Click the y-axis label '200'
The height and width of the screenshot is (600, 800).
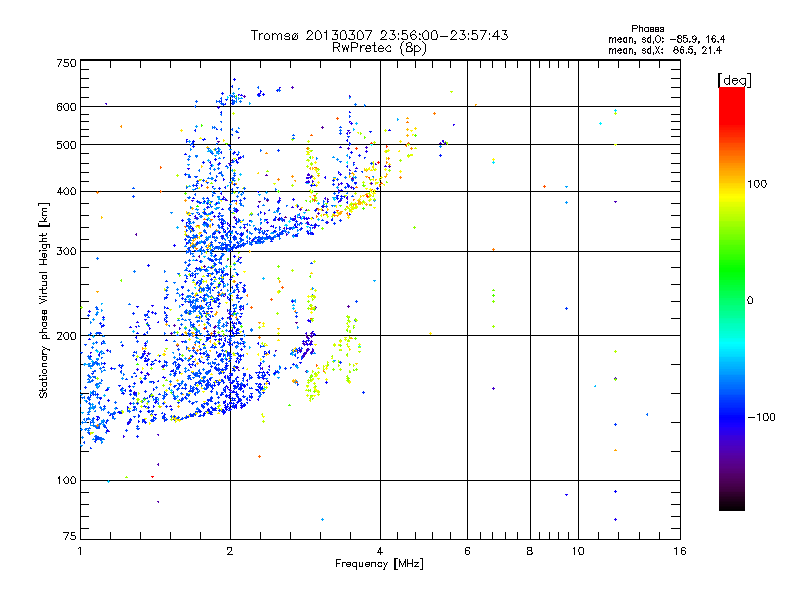66,336
